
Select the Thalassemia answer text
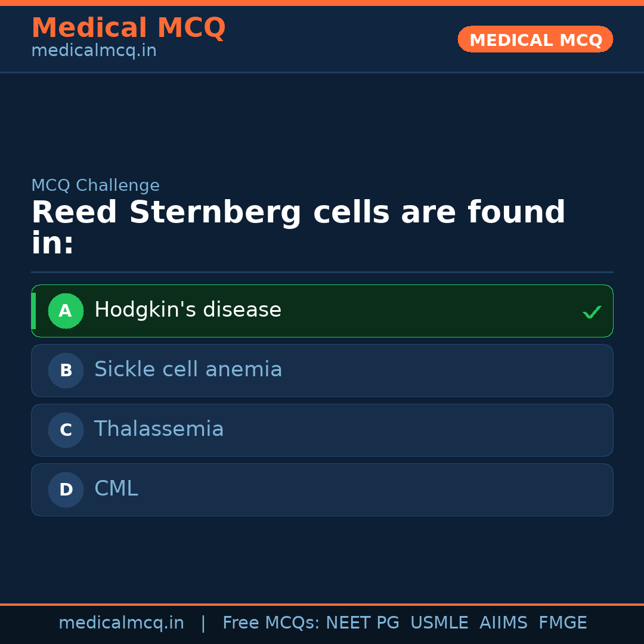159,429
